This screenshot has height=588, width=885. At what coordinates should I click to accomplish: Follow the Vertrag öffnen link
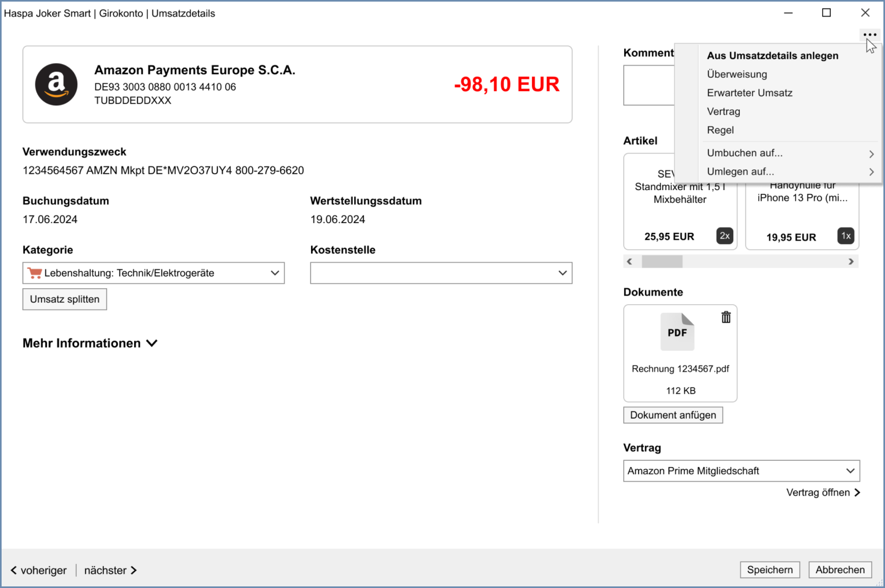823,493
